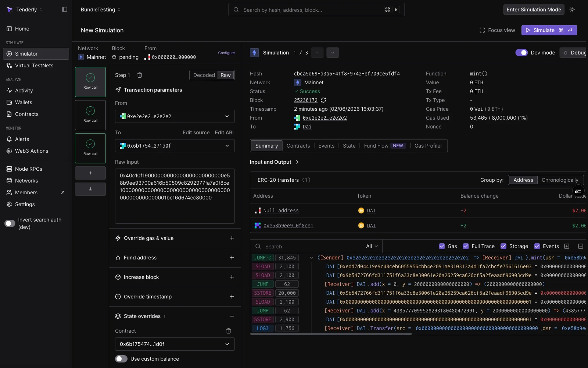Uncheck the Events checkbox
This screenshot has height=368, width=588.
(537, 246)
